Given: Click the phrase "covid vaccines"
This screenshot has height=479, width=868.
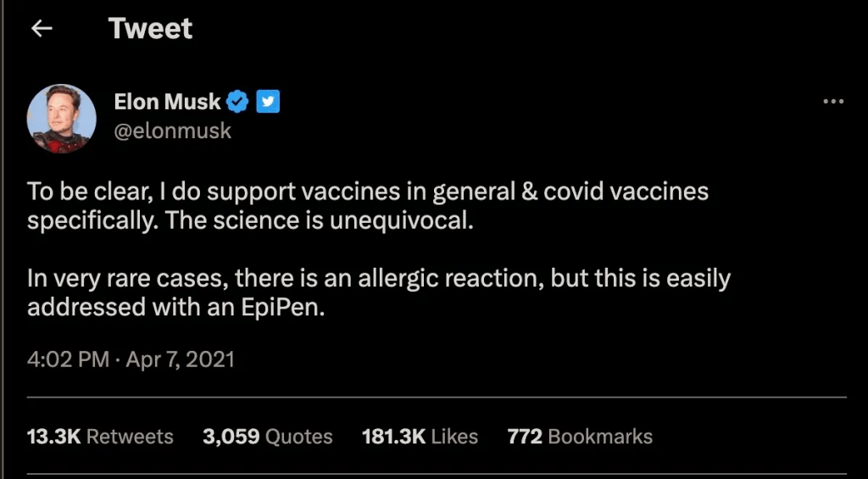Looking at the screenshot, I should pos(626,192).
